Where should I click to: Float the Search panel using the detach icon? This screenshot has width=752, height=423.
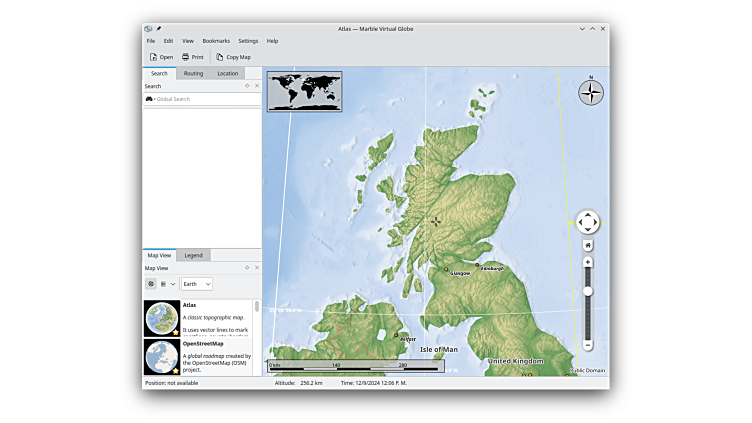tap(247, 86)
